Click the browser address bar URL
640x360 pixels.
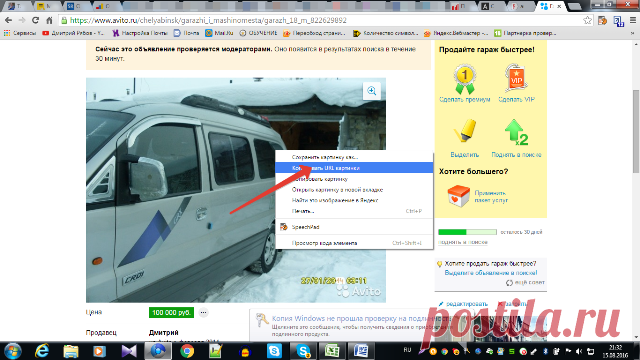[x=208, y=20]
